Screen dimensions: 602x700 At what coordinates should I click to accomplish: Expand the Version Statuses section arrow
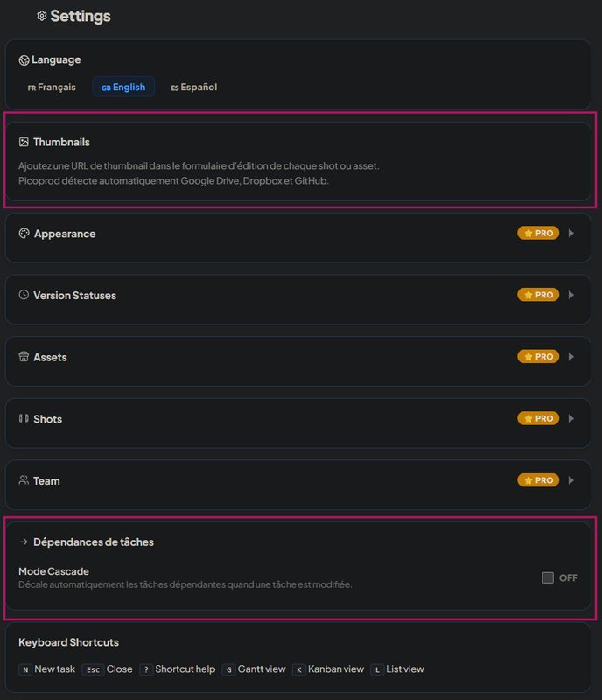tap(571, 296)
